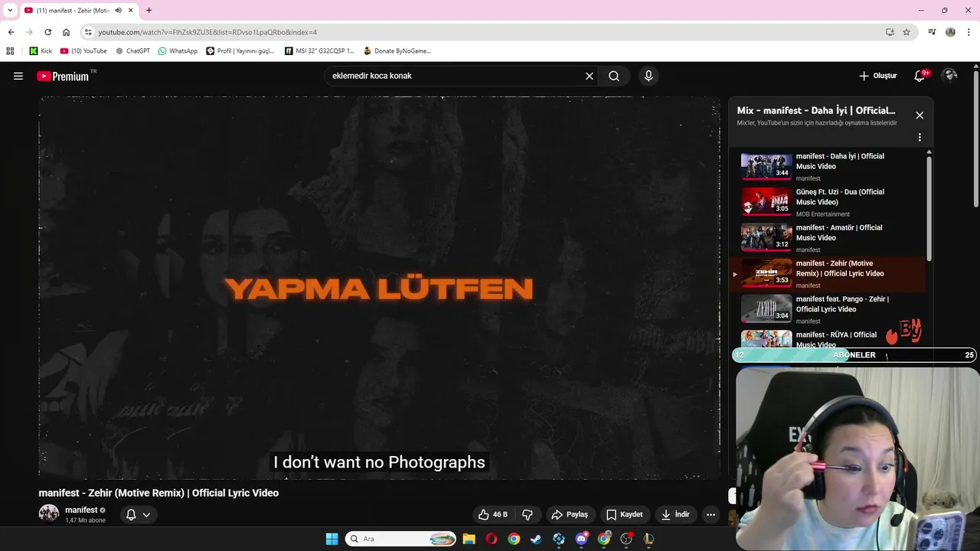
Task: Open manifest channel avatar
Action: pos(49,514)
